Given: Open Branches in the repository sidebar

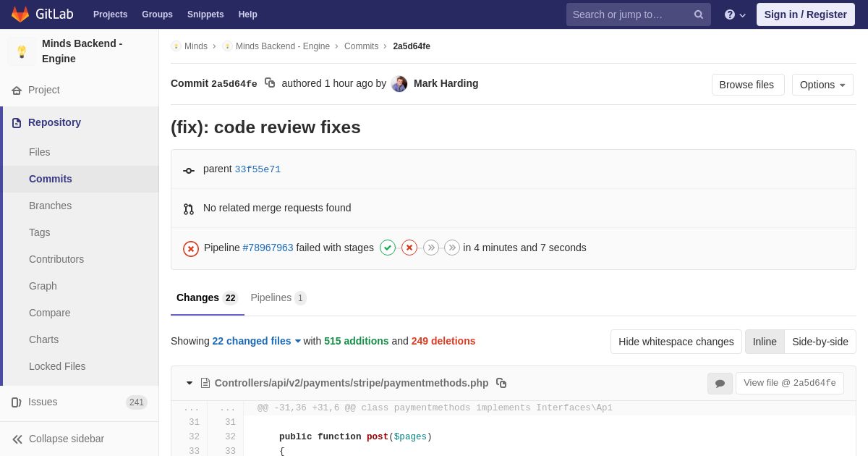Looking at the screenshot, I should tap(50, 206).
